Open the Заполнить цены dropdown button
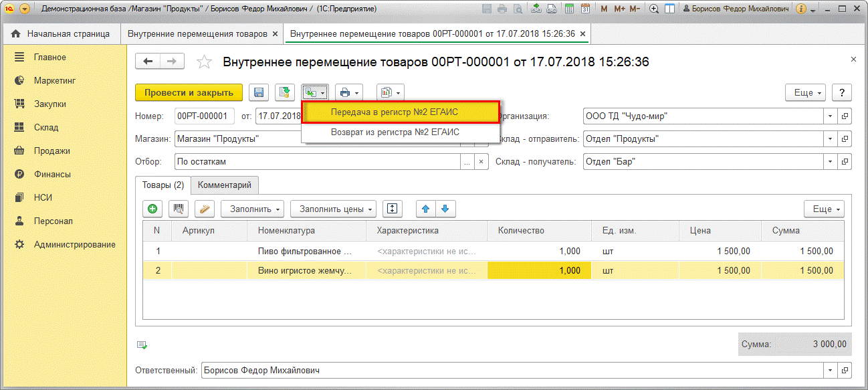Image resolution: width=868 pixels, height=390 pixels. click(333, 209)
